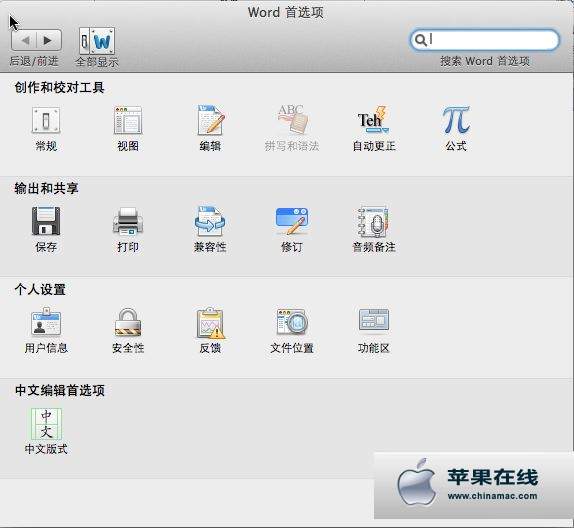Open the 安全性 Security lock icon

128,322
